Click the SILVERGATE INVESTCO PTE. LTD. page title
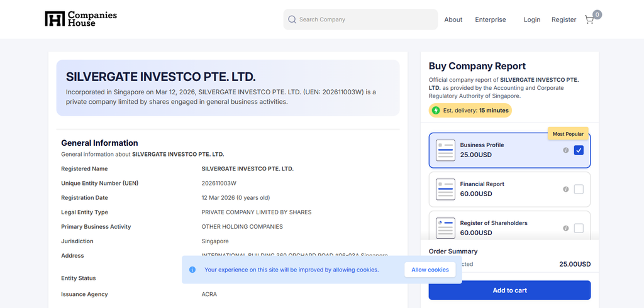This screenshot has height=308, width=644. (x=160, y=77)
